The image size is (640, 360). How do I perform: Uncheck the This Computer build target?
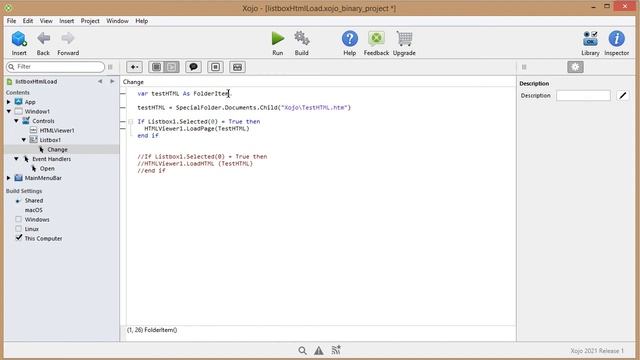click(x=18, y=238)
